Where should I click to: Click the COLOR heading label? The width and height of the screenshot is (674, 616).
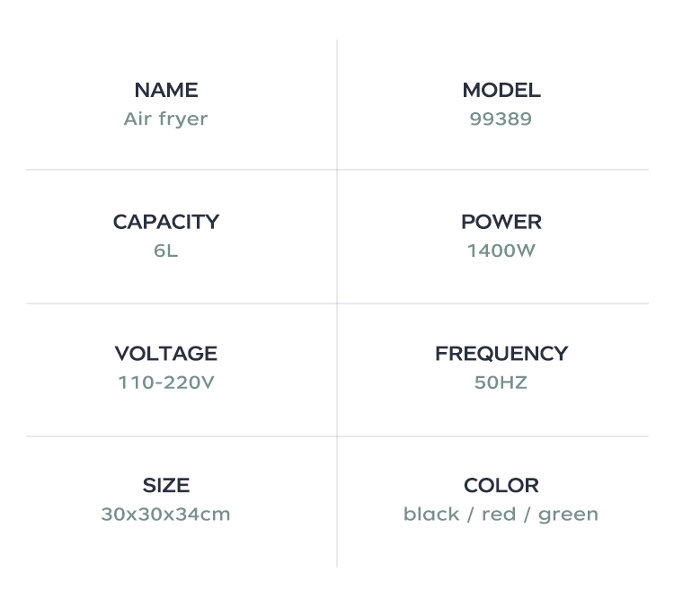pos(501,486)
